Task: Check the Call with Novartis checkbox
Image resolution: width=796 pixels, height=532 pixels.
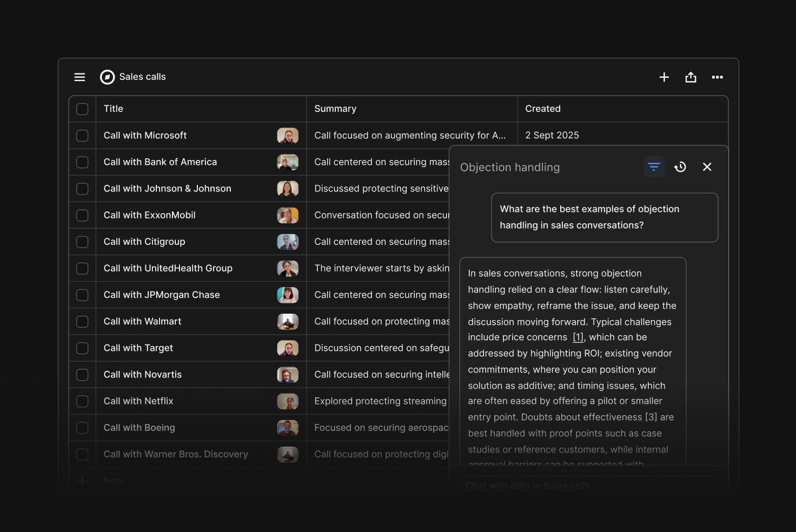Action: coord(82,375)
